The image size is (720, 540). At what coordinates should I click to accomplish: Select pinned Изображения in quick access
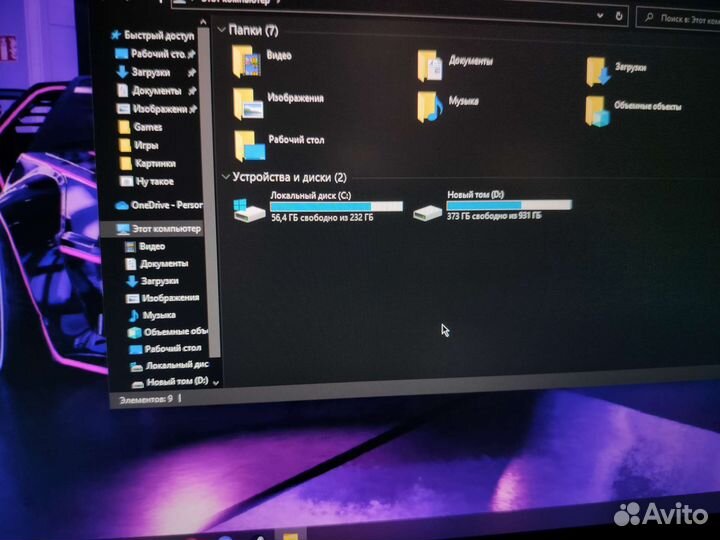(157, 109)
